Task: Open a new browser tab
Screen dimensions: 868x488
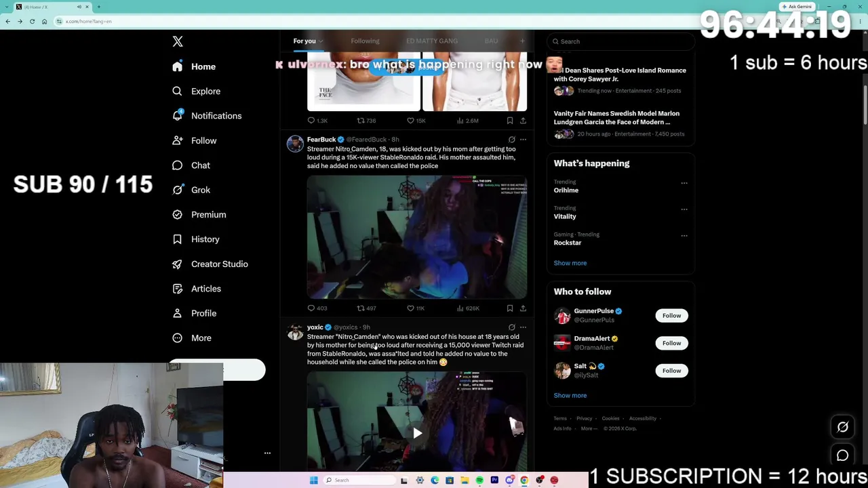Action: pos(98,7)
